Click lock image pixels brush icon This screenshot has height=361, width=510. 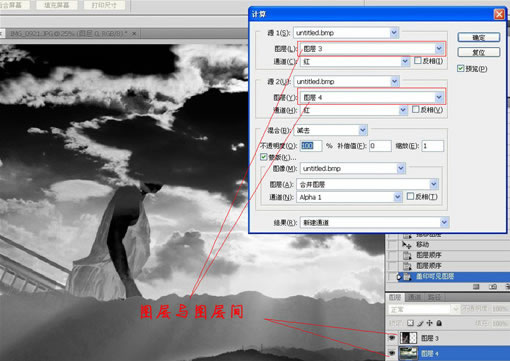(x=420, y=323)
